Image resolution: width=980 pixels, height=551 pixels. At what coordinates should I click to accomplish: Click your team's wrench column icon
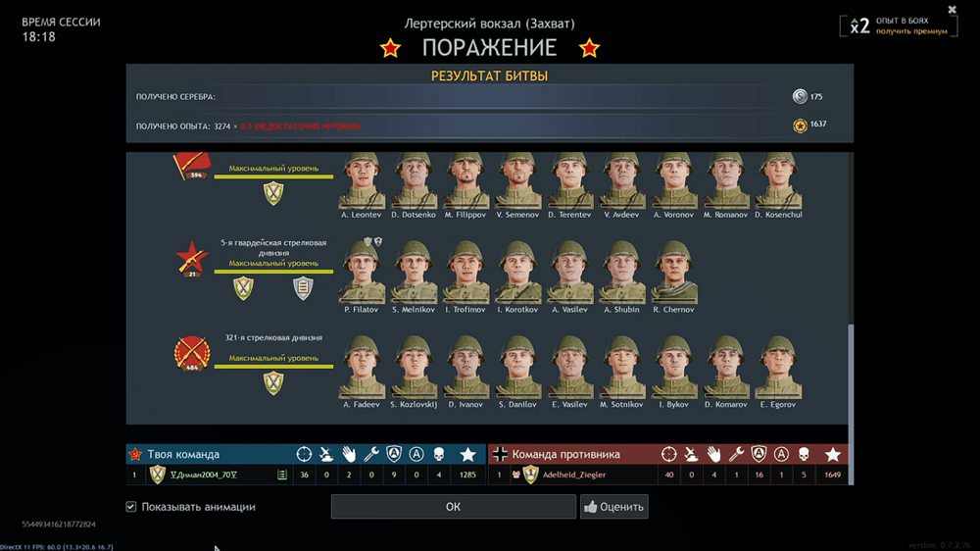coord(371,454)
